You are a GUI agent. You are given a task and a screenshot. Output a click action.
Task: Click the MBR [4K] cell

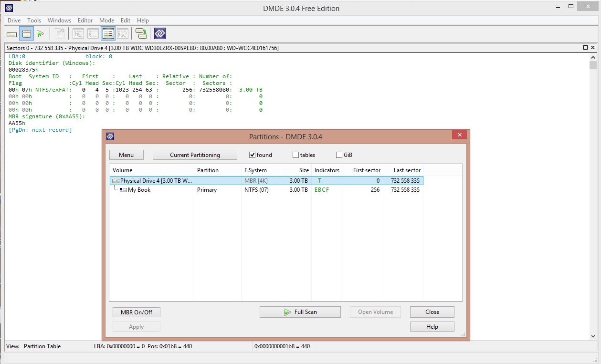[257, 181]
